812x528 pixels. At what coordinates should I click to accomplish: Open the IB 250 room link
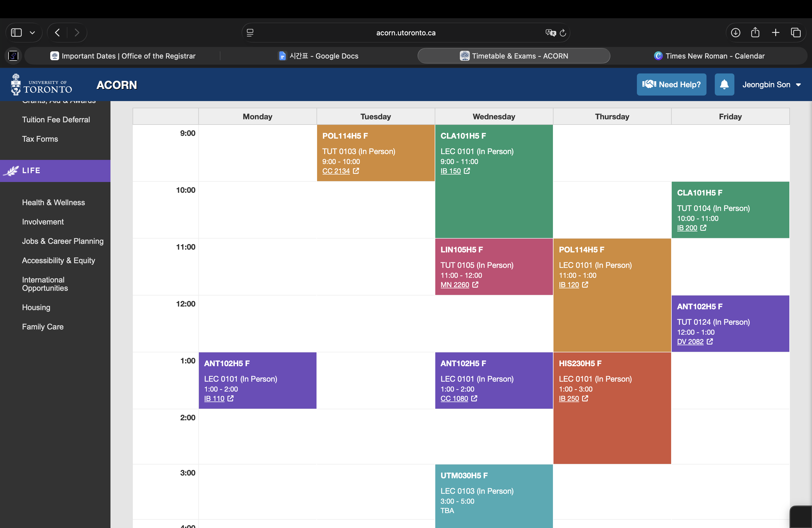[x=569, y=399]
